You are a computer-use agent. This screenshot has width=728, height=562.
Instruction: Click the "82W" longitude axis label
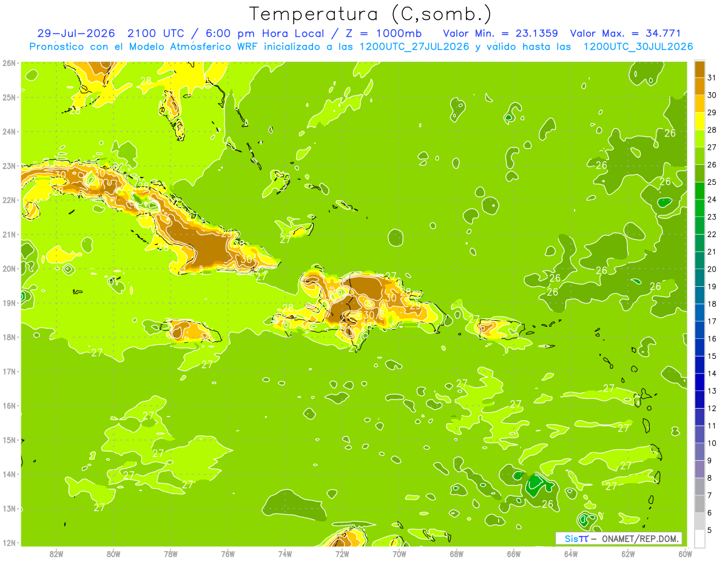56,554
